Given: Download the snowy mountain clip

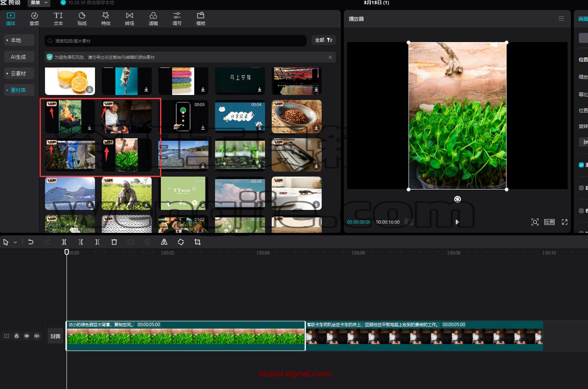Looking at the screenshot, I should tap(90, 204).
